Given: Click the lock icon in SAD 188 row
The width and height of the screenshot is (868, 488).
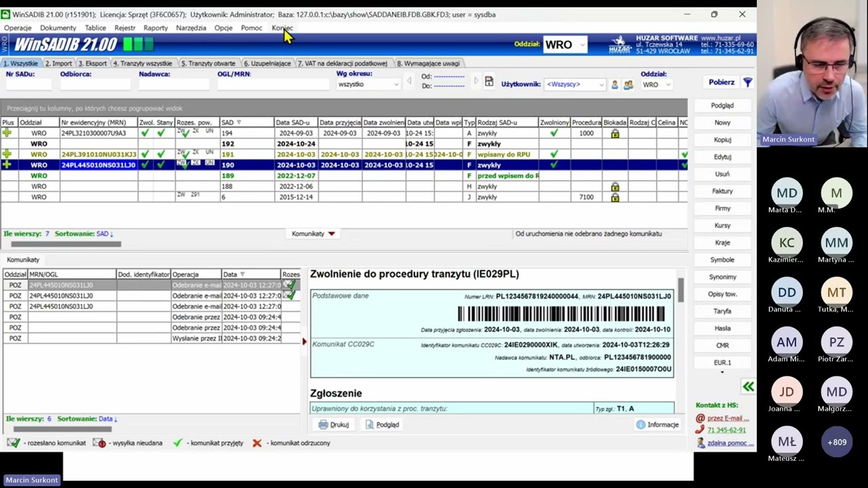Looking at the screenshot, I should point(615,186).
